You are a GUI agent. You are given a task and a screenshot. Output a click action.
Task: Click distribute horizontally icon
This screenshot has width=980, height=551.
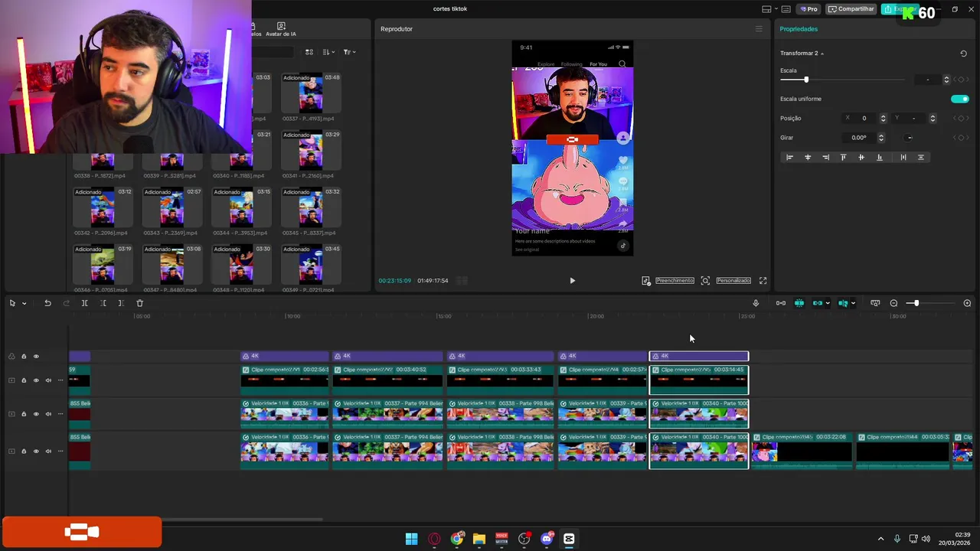(x=903, y=158)
